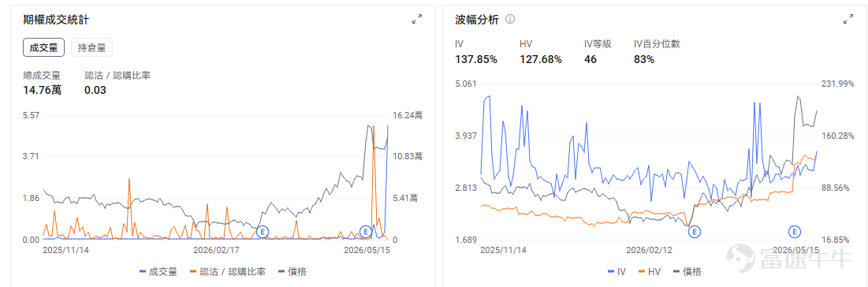The width and height of the screenshot is (868, 287).
Task: Open the info tooltip next to 波幅分析
Action: (510, 20)
